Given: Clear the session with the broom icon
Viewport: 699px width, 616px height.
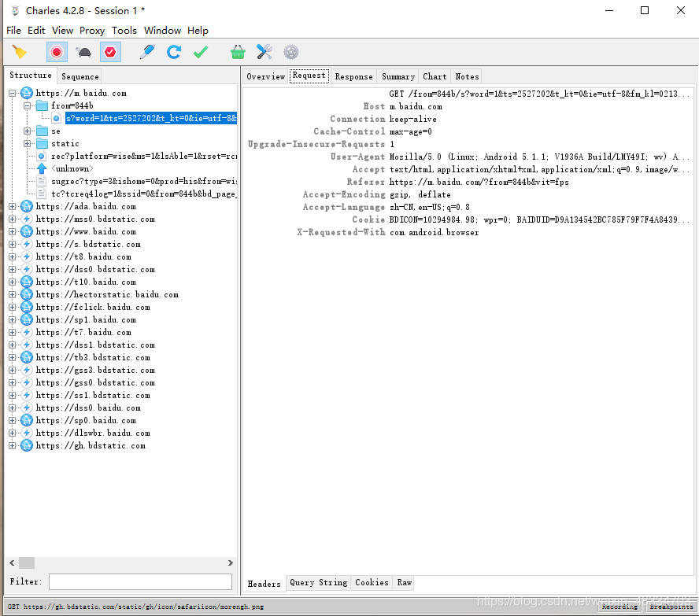Looking at the screenshot, I should coord(19,52).
